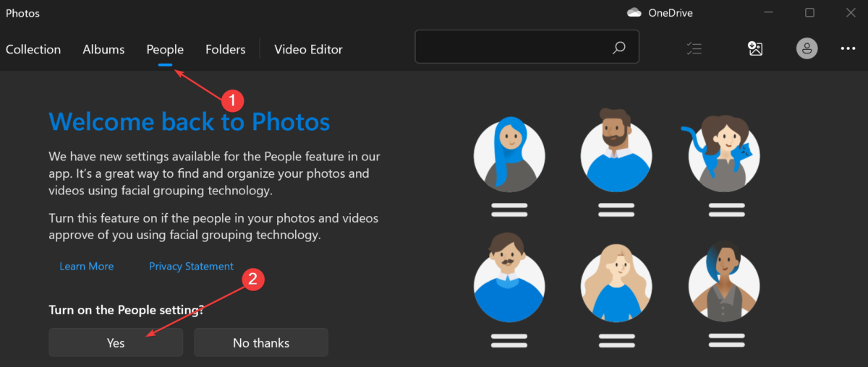Image resolution: width=868 pixels, height=367 pixels.
Task: Open the Video Editor tab
Action: (308, 49)
